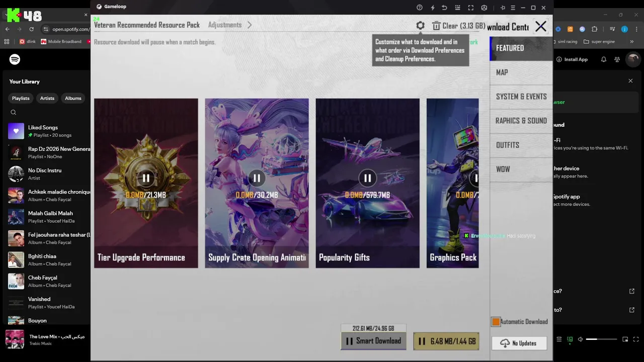Filter library by Artists chip

pos(47,98)
